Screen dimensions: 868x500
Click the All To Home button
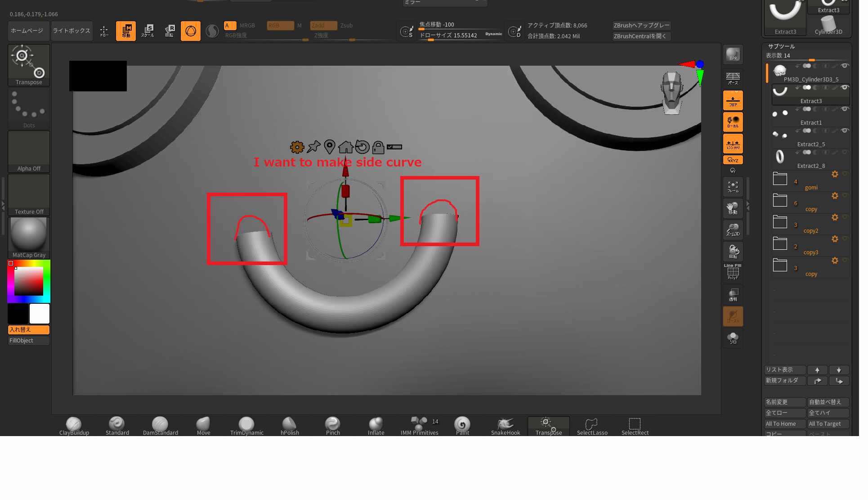point(784,424)
